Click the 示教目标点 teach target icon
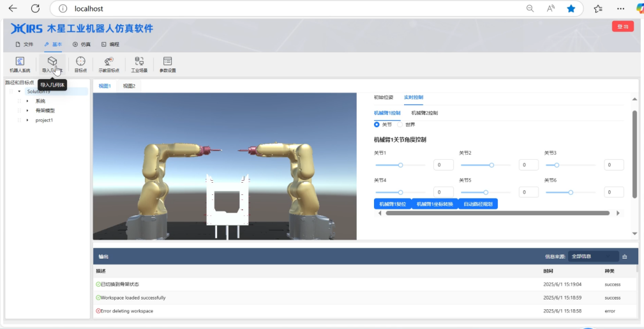This screenshot has width=644, height=329. [109, 64]
